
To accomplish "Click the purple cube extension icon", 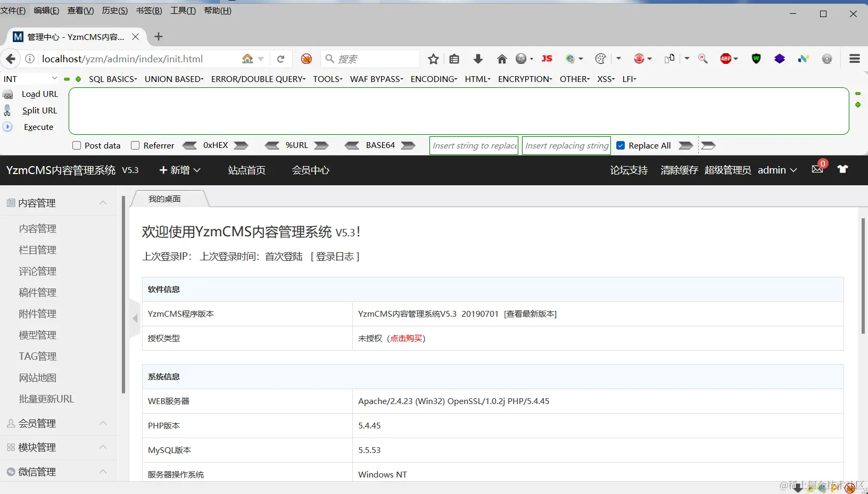I will [x=780, y=59].
